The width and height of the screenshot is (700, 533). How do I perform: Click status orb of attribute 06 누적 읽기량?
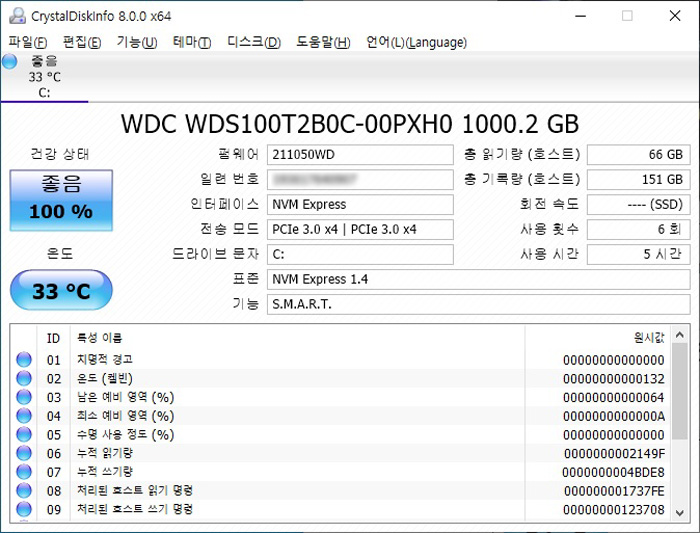(x=24, y=453)
